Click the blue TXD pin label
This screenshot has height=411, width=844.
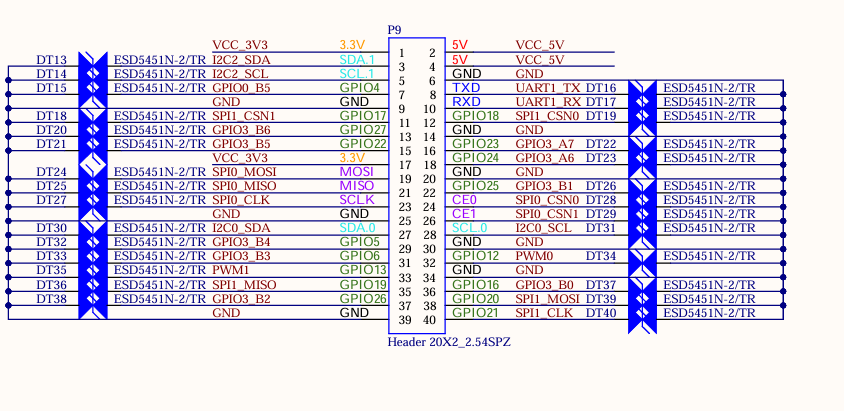466,88
